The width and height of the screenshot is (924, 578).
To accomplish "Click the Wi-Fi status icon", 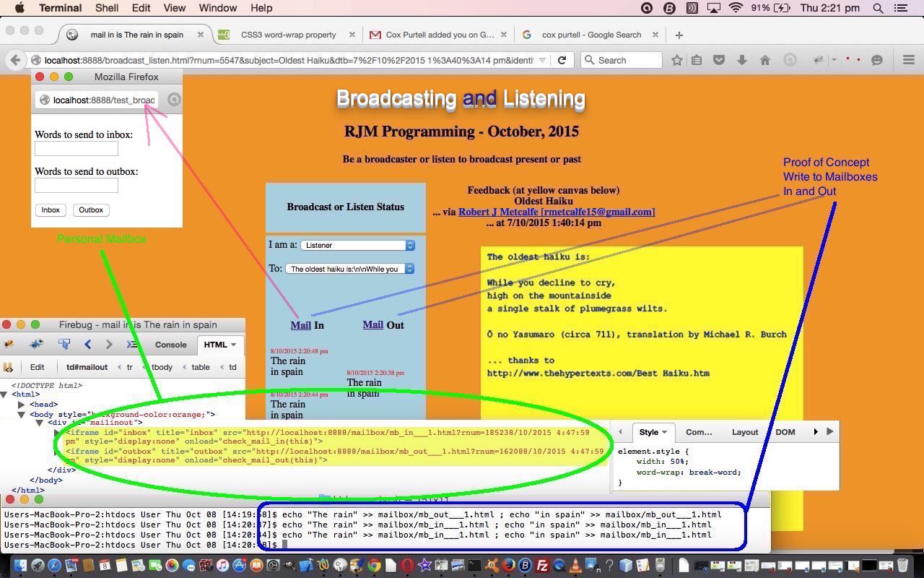I will pos(736,8).
